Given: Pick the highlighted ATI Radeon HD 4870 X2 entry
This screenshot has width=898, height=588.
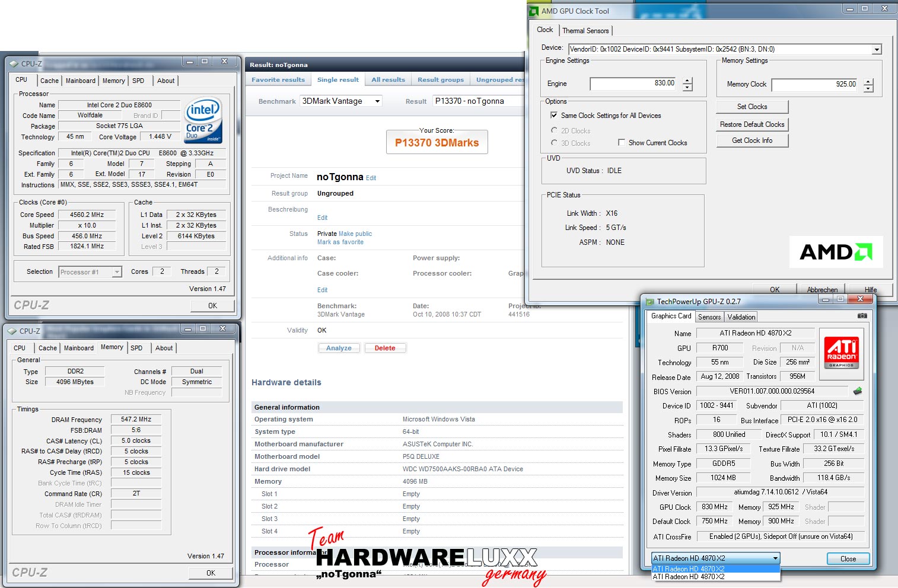Looking at the screenshot, I should [x=715, y=568].
